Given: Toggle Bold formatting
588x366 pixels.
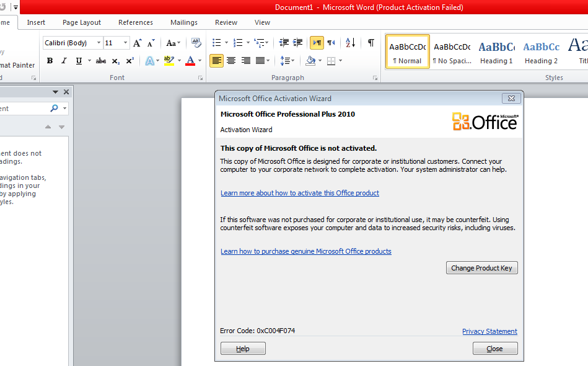Looking at the screenshot, I should [x=50, y=61].
